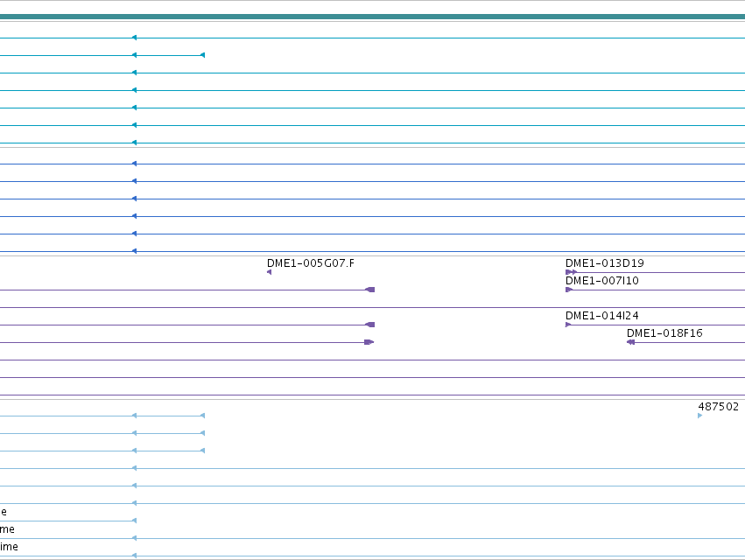Click purple exon block on DME1-018F16 row
Screen dimensions: 745x560
[369, 342]
